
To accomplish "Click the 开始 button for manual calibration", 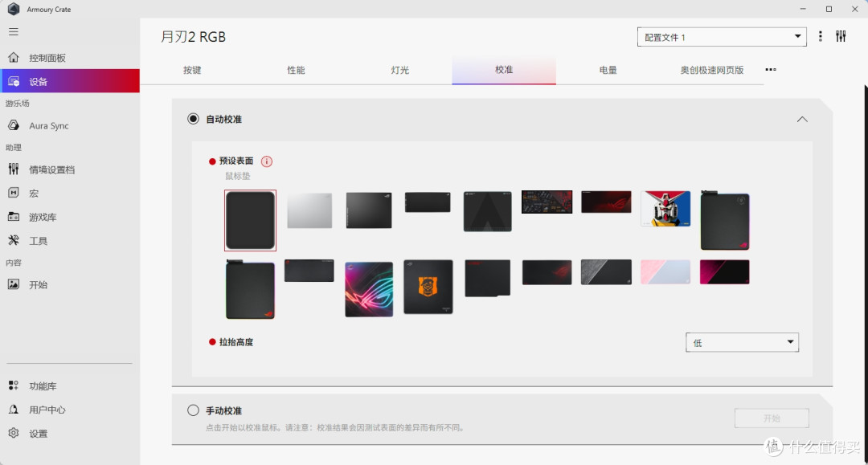I will tap(772, 418).
